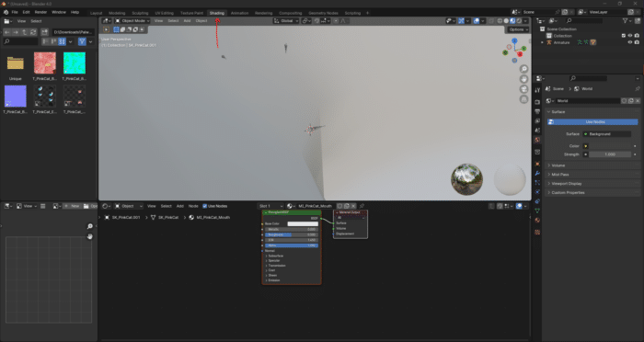Screen dimensions: 644x342
Task: Pin the node editor material
Action: pos(362,206)
